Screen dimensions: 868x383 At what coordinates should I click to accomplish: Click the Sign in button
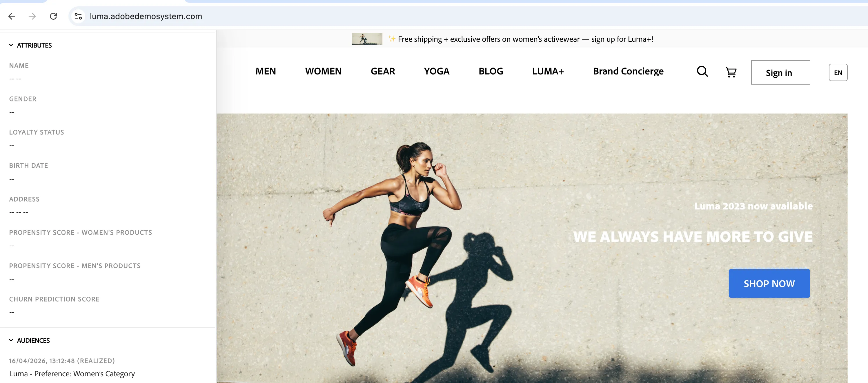tap(780, 72)
